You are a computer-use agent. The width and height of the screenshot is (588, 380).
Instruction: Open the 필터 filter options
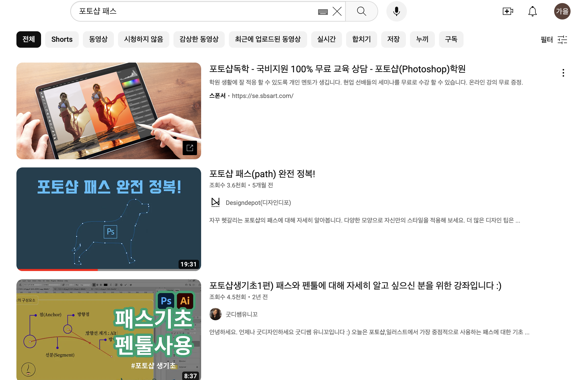pos(554,39)
